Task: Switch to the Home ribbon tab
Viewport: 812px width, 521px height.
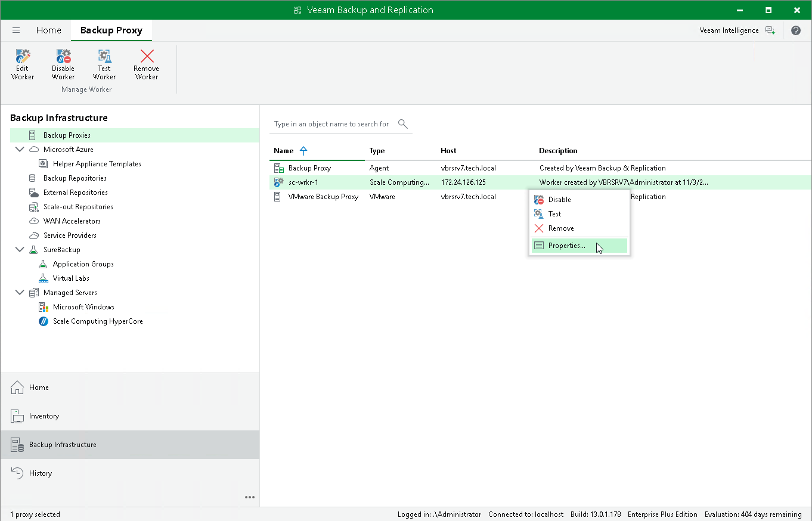Action: point(48,30)
